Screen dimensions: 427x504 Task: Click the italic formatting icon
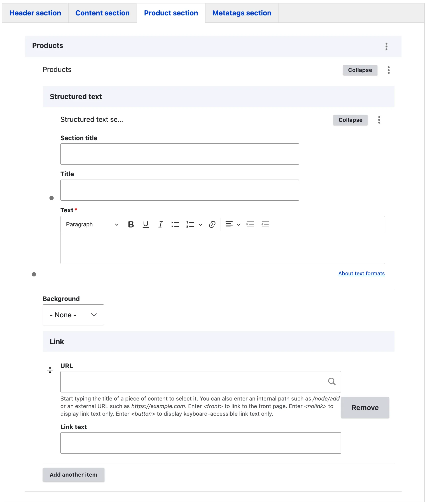coord(160,224)
